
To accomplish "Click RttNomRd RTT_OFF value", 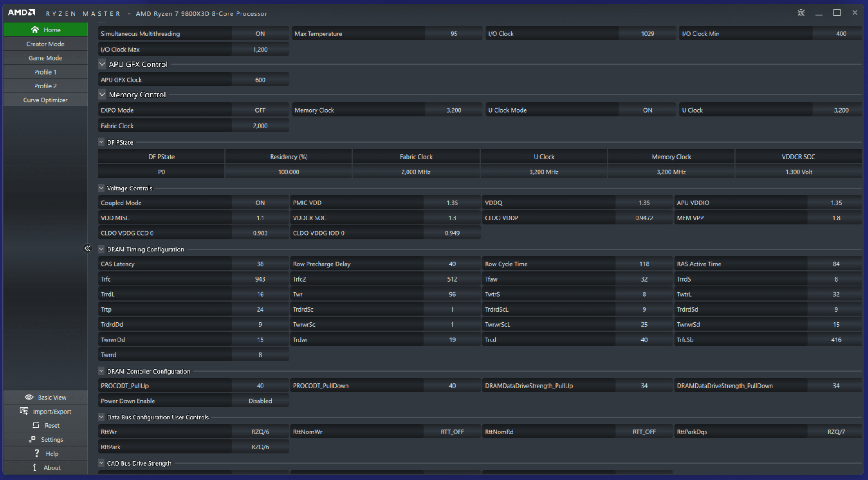I will tap(644, 432).
